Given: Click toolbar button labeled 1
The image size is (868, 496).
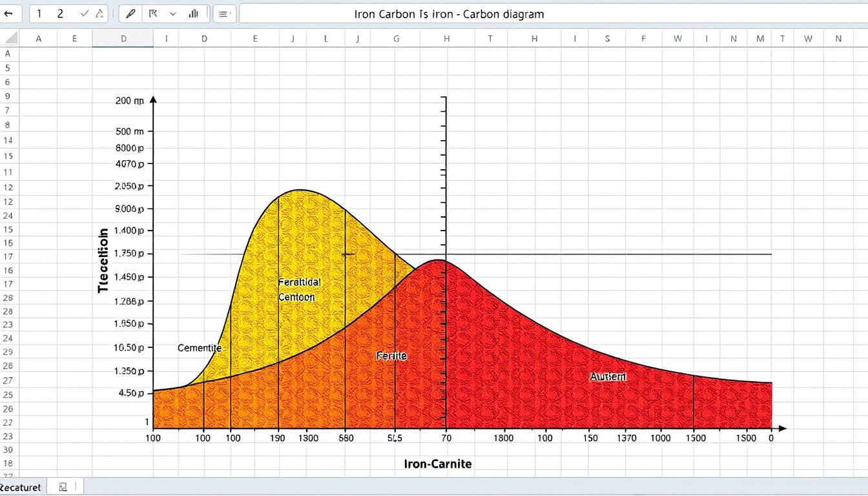Looking at the screenshot, I should (39, 14).
